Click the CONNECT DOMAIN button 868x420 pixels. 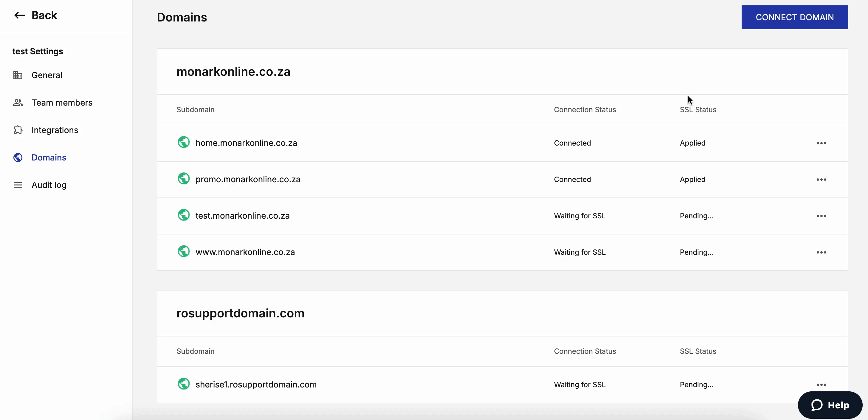795,17
